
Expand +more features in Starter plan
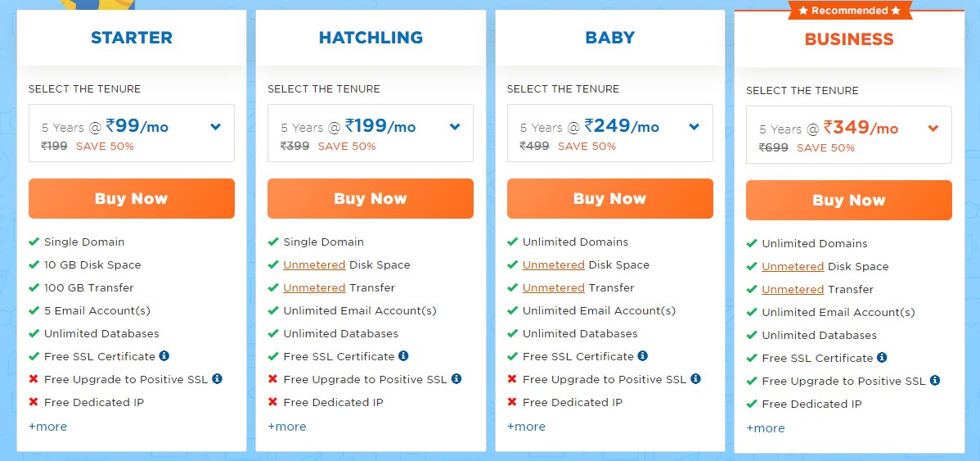(x=47, y=427)
